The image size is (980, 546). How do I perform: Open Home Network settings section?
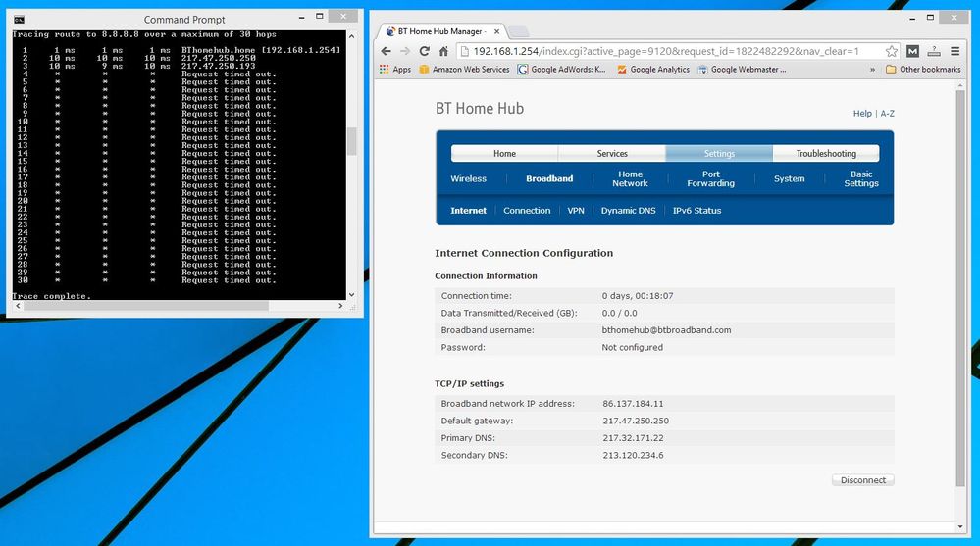[x=630, y=178]
